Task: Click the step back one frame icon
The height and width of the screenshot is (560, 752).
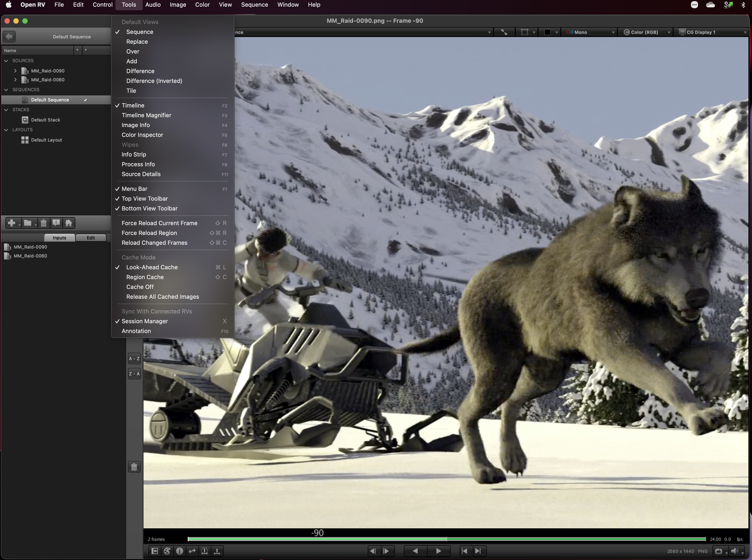Action: pos(373,551)
